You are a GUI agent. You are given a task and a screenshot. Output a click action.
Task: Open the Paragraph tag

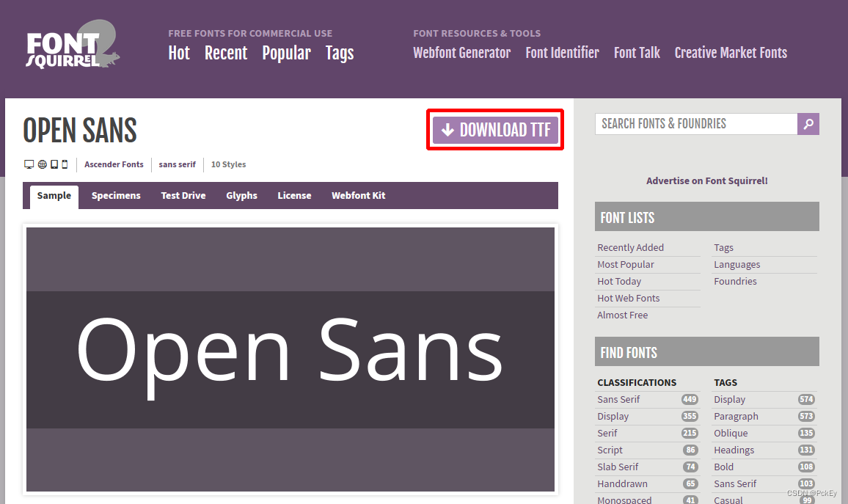[736, 417]
